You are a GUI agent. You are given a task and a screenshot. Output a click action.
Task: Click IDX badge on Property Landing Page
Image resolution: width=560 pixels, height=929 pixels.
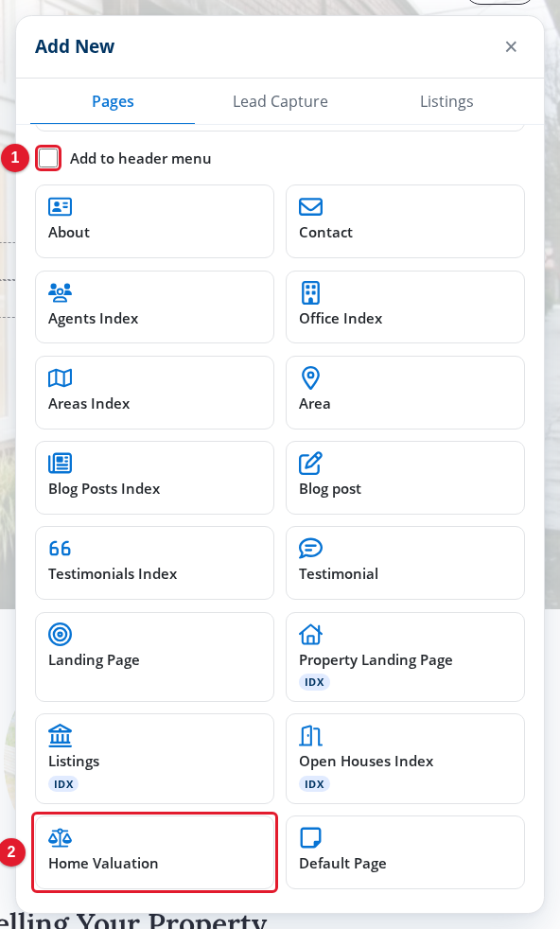coord(314,682)
